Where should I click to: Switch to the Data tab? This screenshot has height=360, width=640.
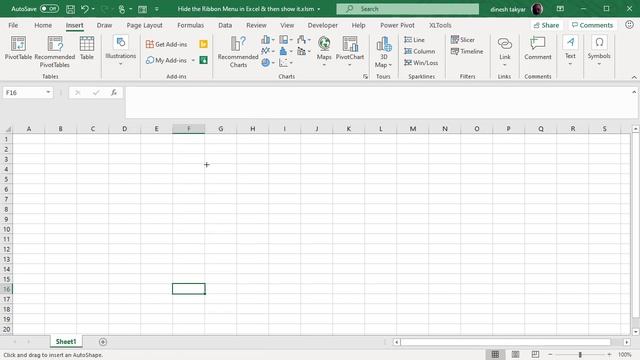[225, 25]
